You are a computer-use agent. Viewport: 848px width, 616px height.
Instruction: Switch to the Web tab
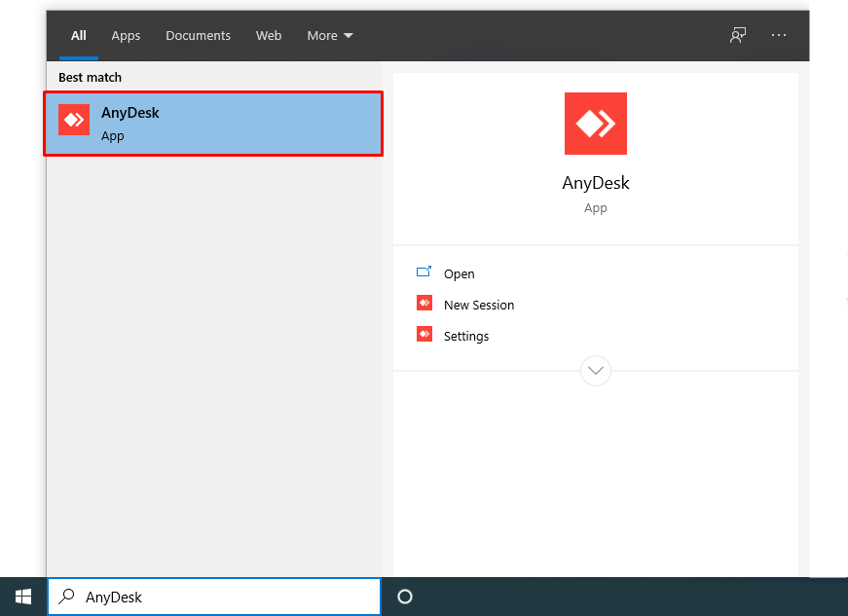pos(269,36)
